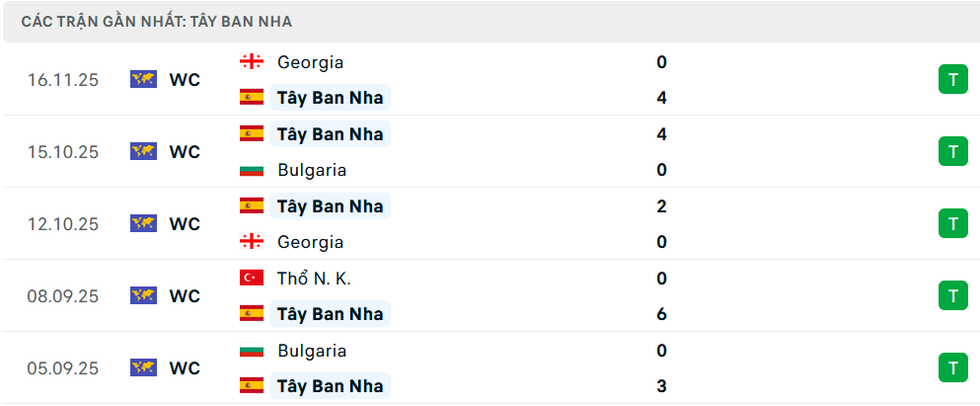Click WC competition label for 15.10.25

pyautogui.click(x=185, y=152)
